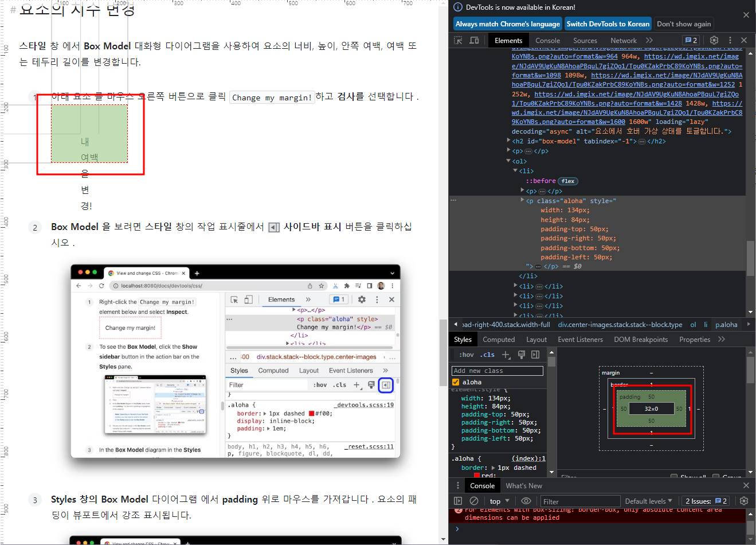Switch to the Console panel tab

(x=547, y=40)
